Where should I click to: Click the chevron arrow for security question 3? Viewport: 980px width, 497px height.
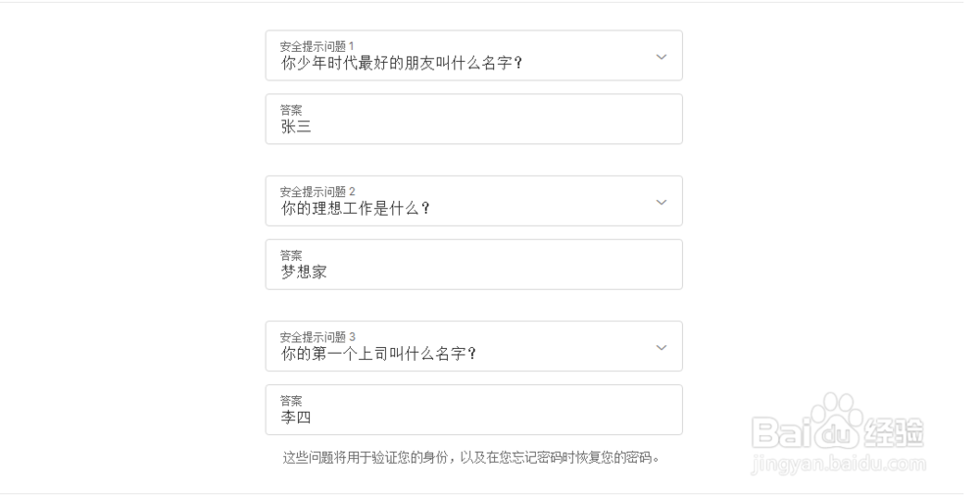pyautogui.click(x=661, y=347)
